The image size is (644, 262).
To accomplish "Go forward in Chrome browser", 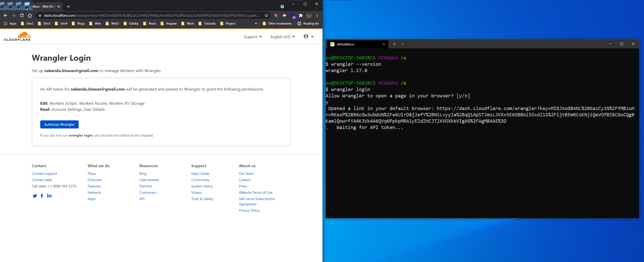I will point(14,15).
